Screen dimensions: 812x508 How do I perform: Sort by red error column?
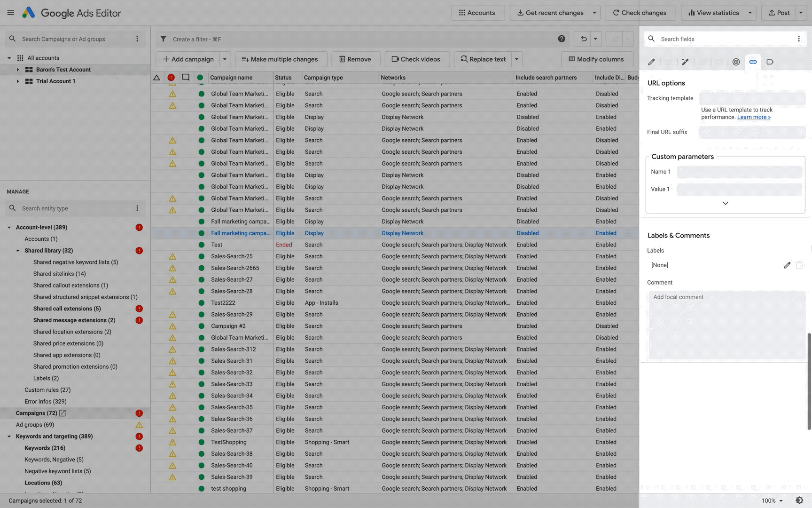[171, 78]
